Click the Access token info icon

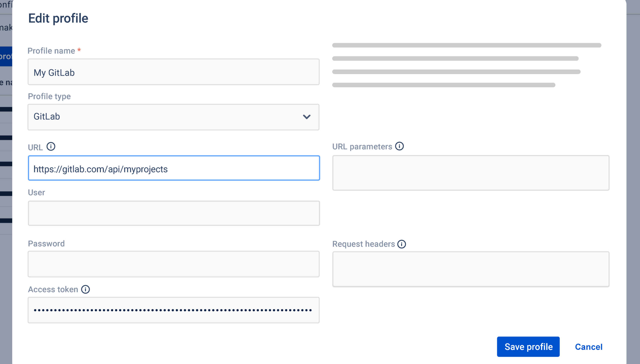[x=85, y=290]
